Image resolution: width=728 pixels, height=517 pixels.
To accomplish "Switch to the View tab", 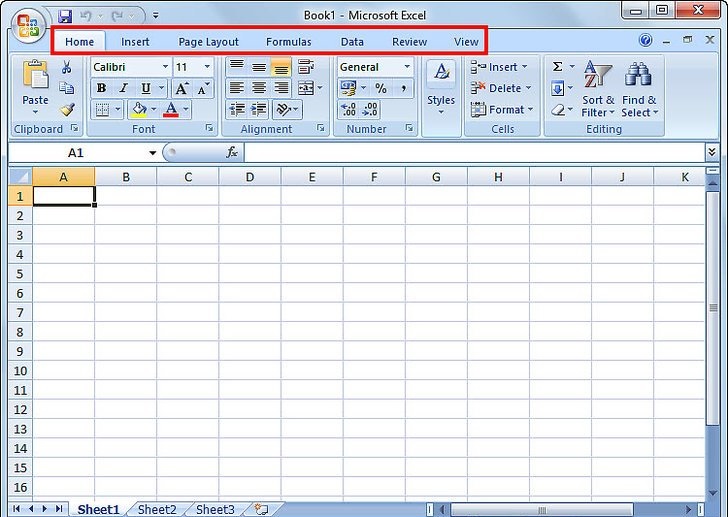I will point(466,42).
